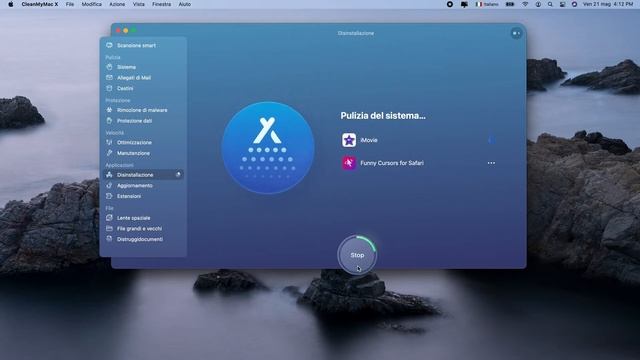Click the CleanMyMac menu bar monitor icon
Image resolution: width=640 pixels, height=360 pixels.
click(464, 4)
